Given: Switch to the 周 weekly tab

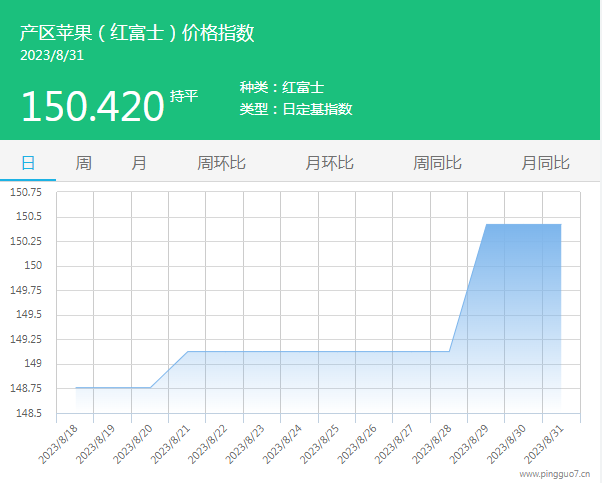Looking at the screenshot, I should click(x=84, y=162).
